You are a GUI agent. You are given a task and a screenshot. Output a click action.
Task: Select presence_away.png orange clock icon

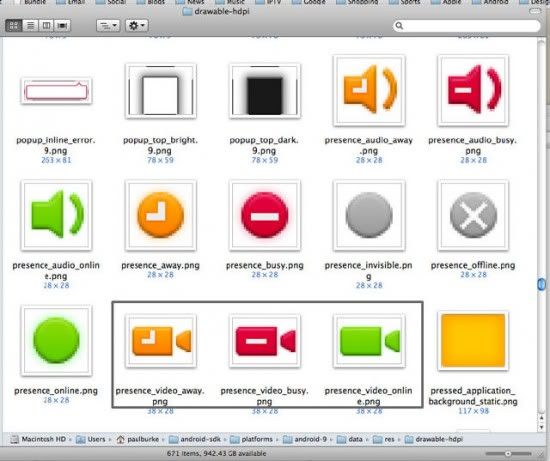(160, 215)
